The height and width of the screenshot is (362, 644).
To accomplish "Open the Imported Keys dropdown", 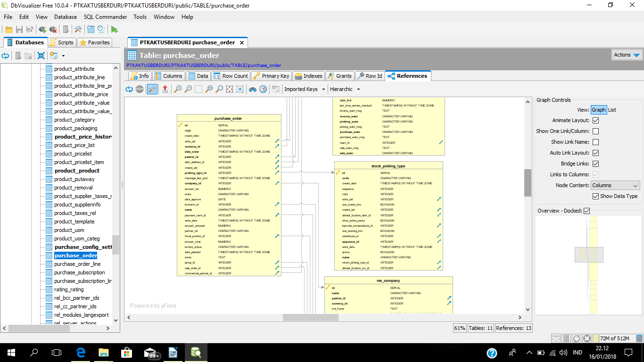I will pos(305,89).
